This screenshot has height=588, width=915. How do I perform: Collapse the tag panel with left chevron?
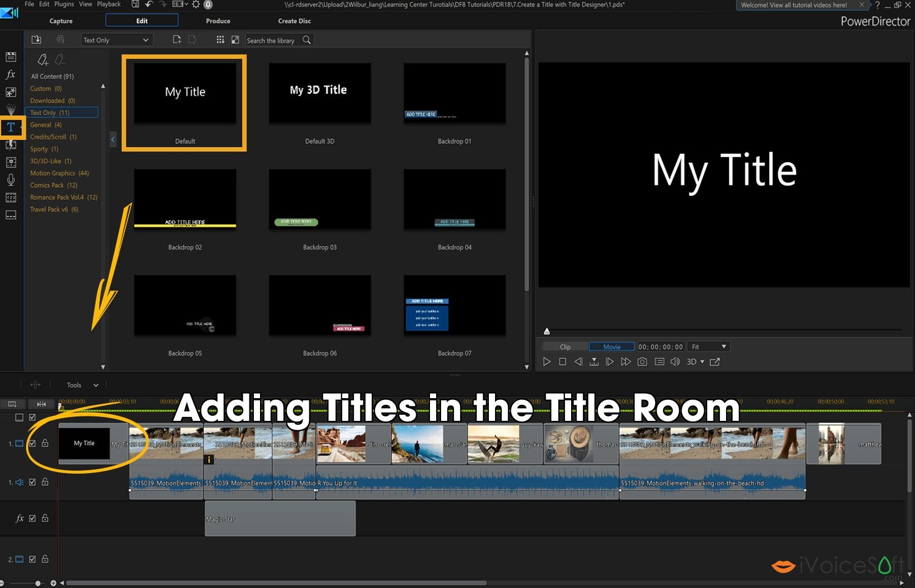point(113,139)
